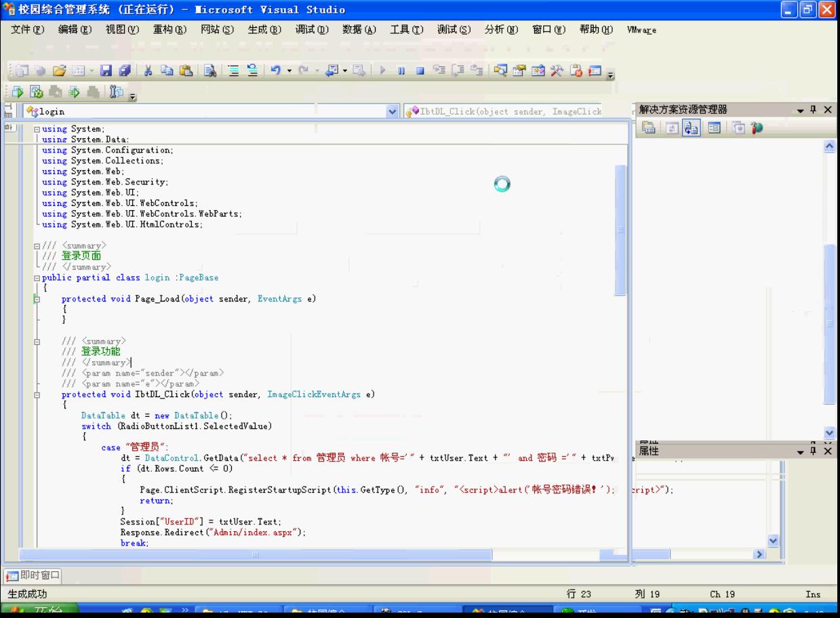
Task: Open the VMware menu
Action: coord(641,30)
